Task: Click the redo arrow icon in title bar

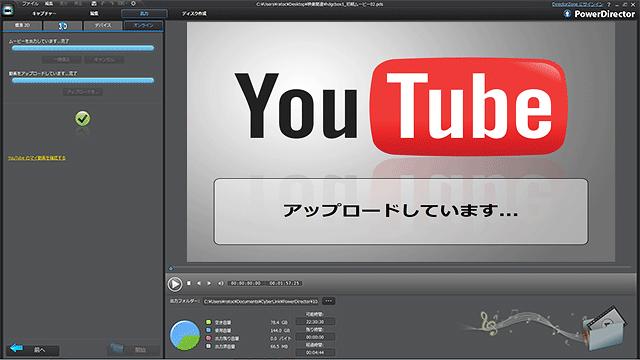Action: coord(112,4)
